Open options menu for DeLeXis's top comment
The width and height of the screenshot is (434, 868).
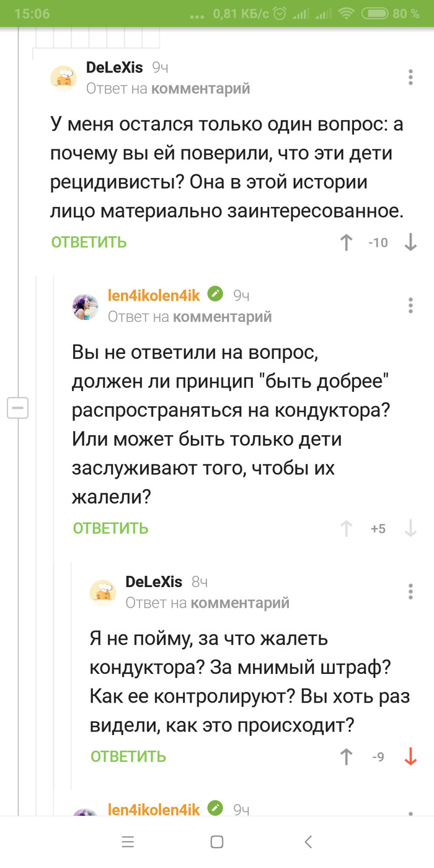[x=410, y=77]
